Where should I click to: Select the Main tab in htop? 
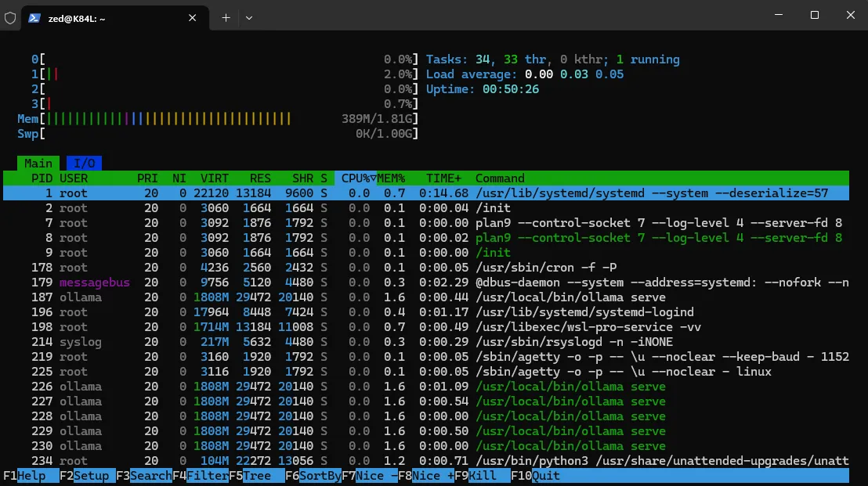(x=38, y=163)
